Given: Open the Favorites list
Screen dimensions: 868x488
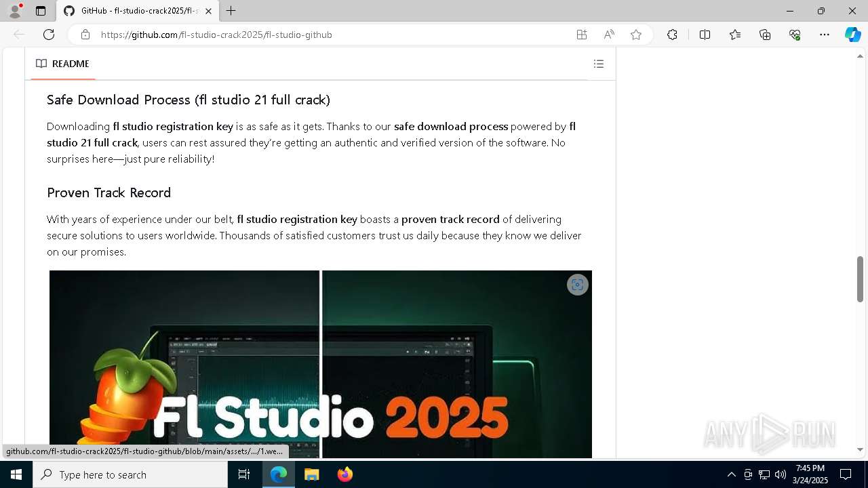Looking at the screenshot, I should click(735, 35).
